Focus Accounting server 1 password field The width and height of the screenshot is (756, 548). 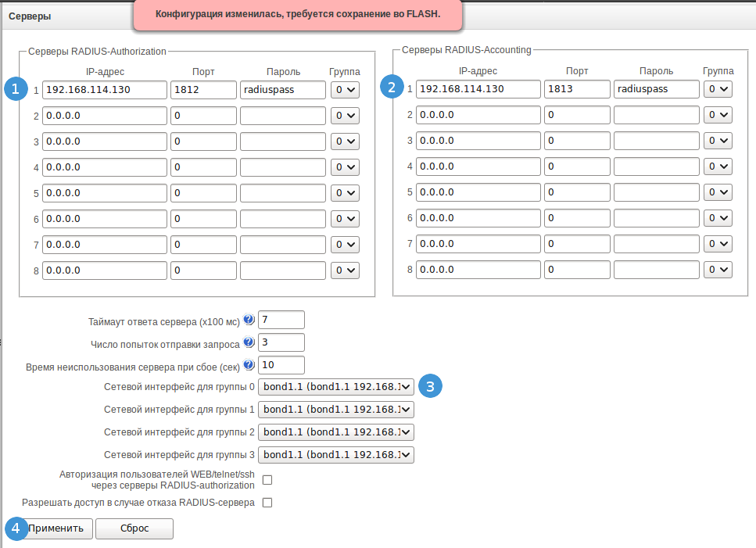coord(656,88)
